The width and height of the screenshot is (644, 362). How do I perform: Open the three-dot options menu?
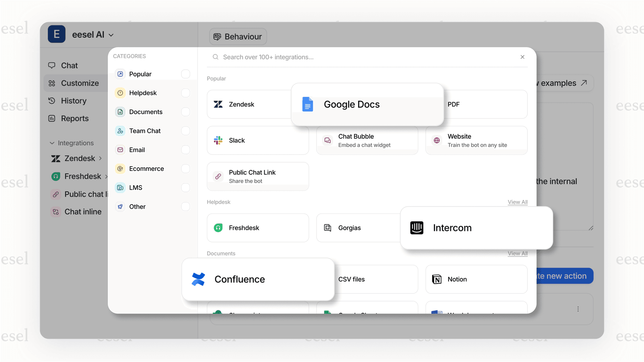pos(578,309)
